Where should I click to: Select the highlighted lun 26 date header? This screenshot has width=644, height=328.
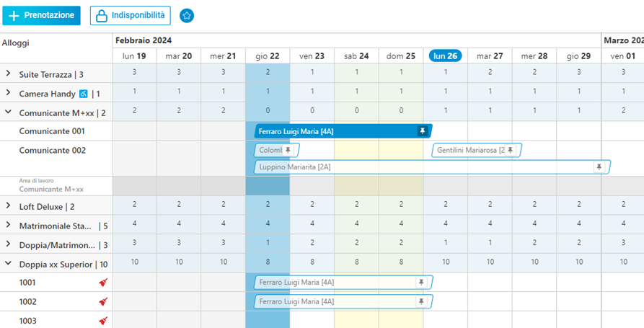pos(445,56)
